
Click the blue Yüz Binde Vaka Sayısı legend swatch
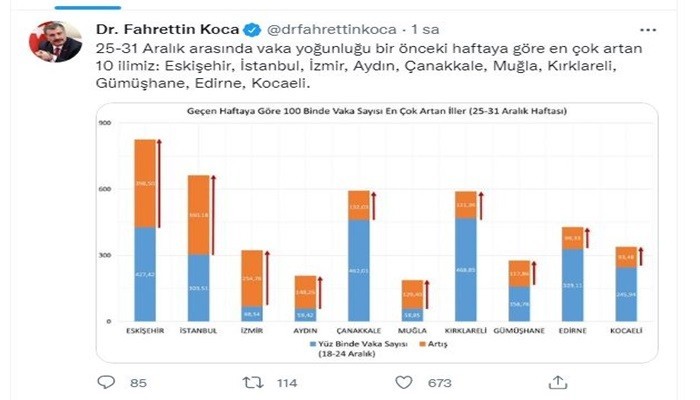click(x=312, y=344)
